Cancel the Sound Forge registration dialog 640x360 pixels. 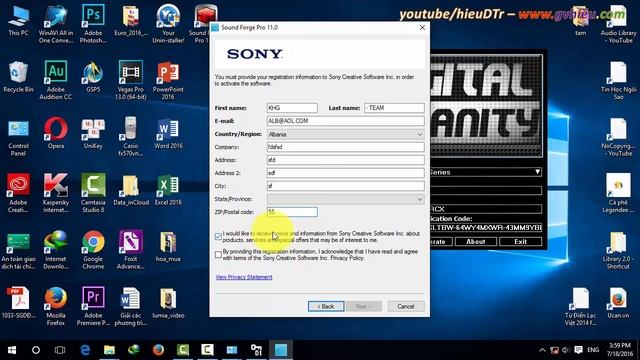click(x=406, y=306)
